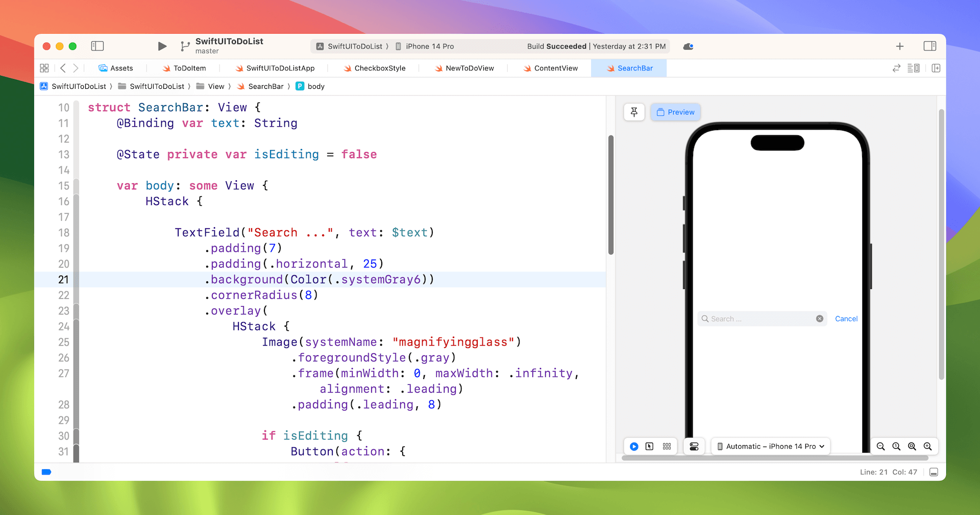This screenshot has height=515, width=980.
Task: Pin the preview canvas
Action: (x=634, y=112)
